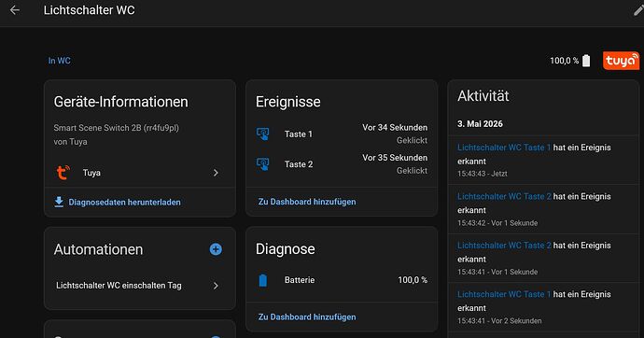Screen dimensions: 644x338
Task: Open Lichtschalter WC Taste 2 link, Vor 1 Sekunde 15:43:41
Action: 504,246
